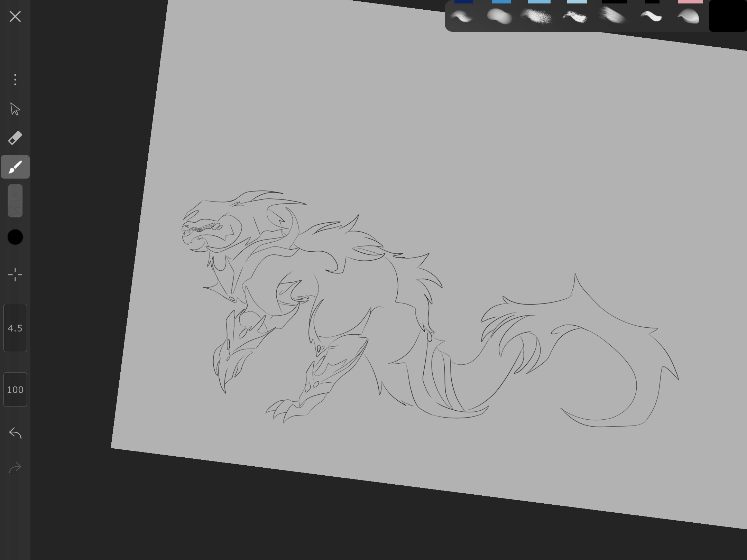Close the drawing with the X icon
The width and height of the screenshot is (747, 560).
click(15, 16)
